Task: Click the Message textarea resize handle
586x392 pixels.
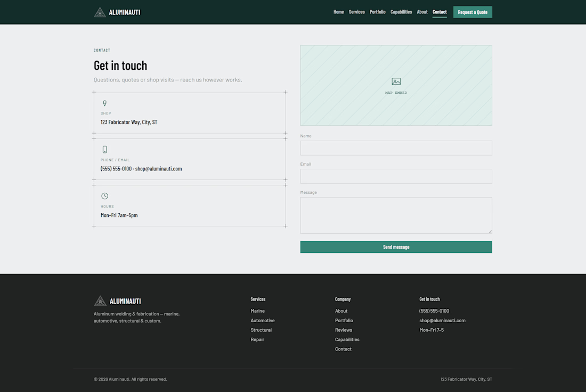Action: click(x=490, y=231)
